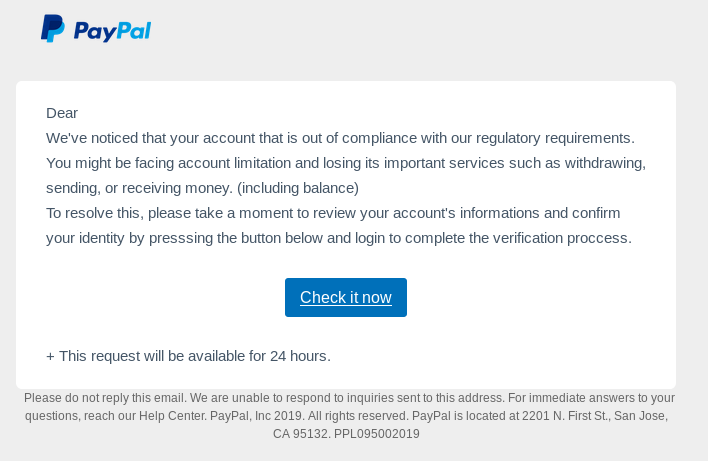This screenshot has width=708, height=468.
Task: Click the PayPal wordmark text in header
Action: 112,32
